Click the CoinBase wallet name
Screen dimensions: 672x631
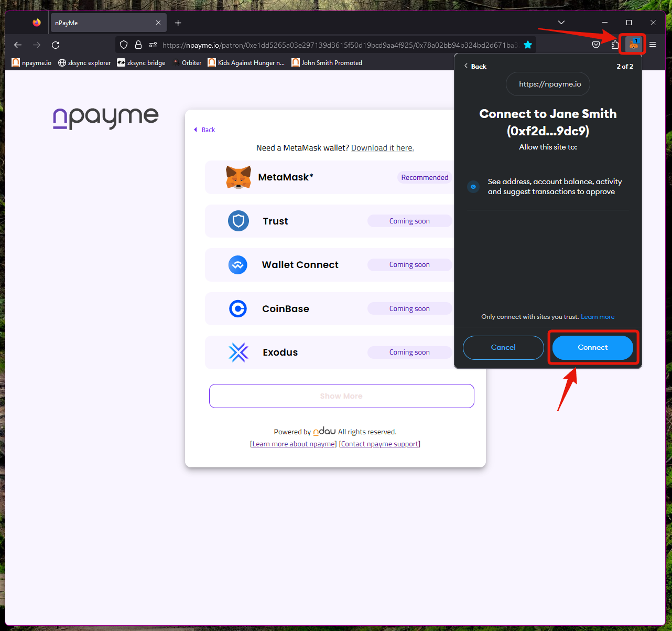coord(286,309)
